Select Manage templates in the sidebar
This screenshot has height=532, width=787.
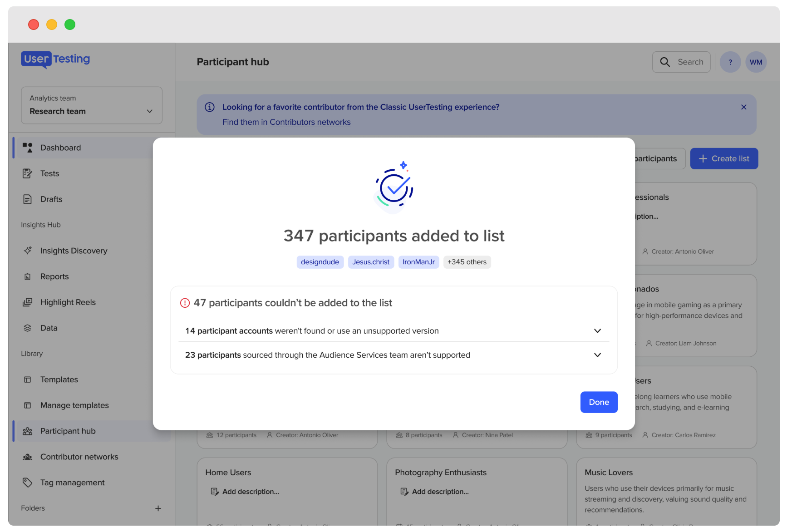74,405
